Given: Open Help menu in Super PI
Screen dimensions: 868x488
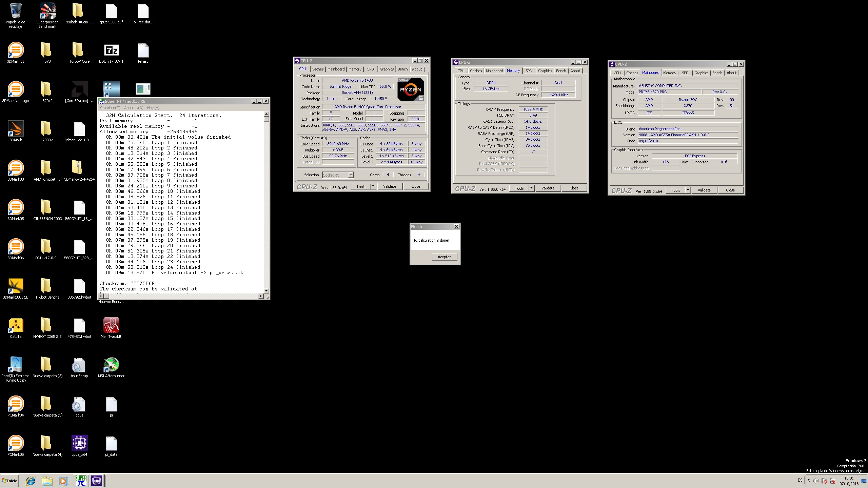Looking at the screenshot, I should [153, 108].
